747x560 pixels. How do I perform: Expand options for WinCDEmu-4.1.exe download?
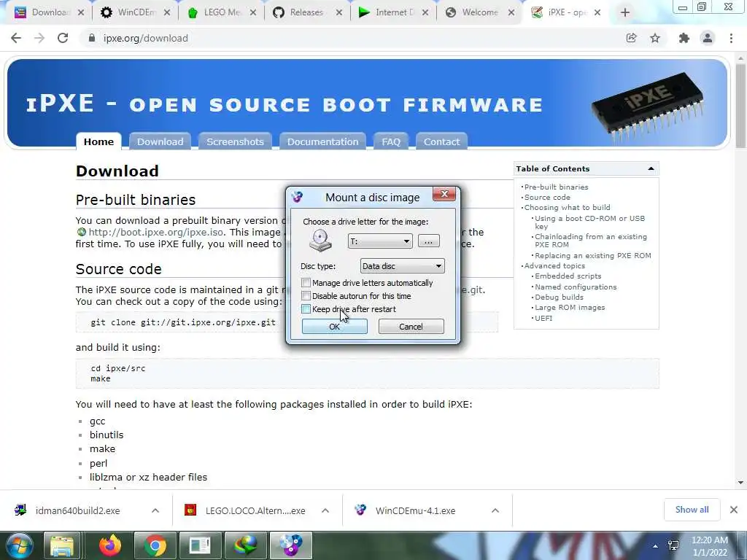coord(495,510)
